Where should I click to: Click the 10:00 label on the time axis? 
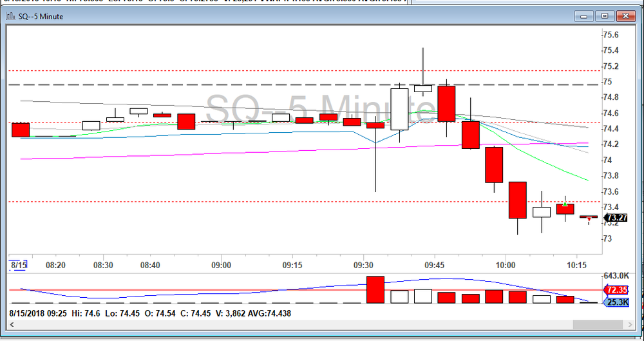(506, 265)
